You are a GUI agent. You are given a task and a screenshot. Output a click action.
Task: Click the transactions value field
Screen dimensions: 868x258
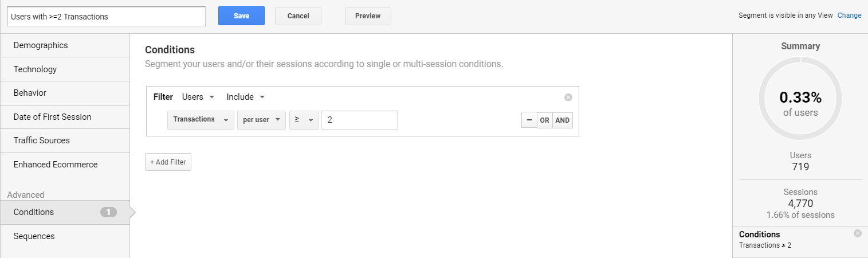click(359, 120)
